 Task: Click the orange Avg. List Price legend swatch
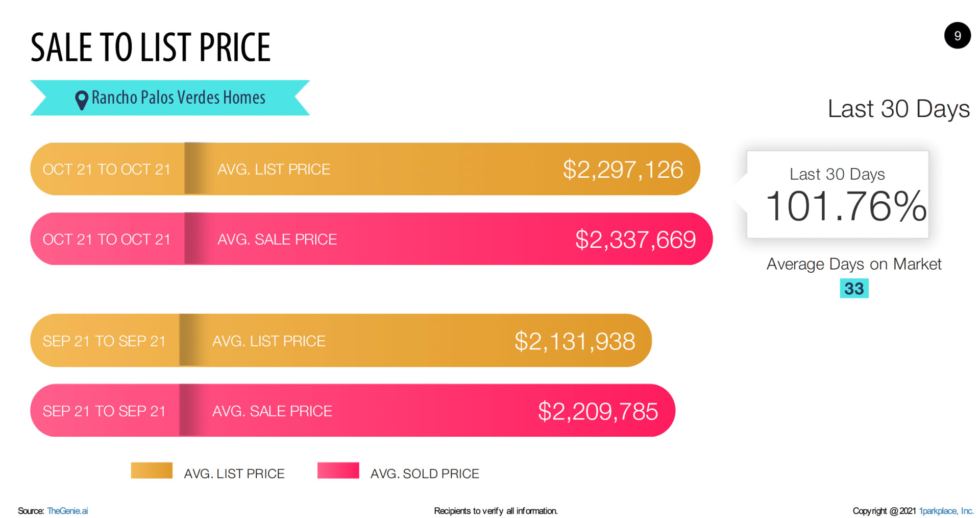coord(152,470)
